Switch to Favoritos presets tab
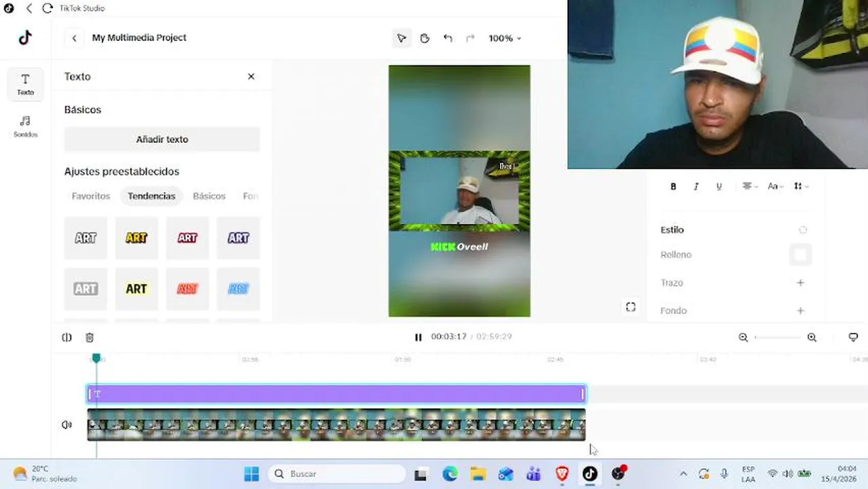 91,196
